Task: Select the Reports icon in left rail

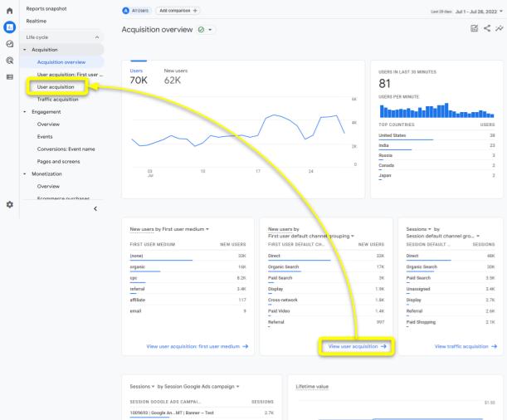Action: click(10, 27)
